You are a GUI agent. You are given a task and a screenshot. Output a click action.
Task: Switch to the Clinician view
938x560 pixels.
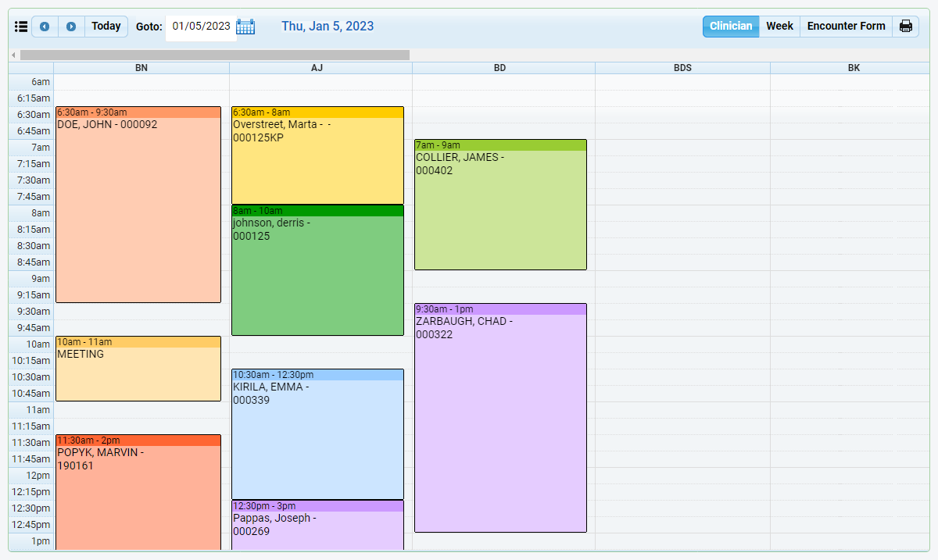[x=730, y=26]
